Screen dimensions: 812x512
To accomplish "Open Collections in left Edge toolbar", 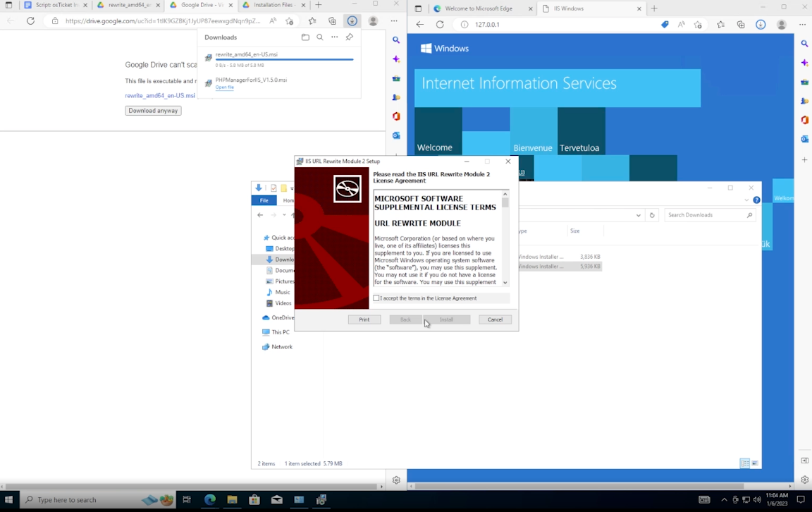I will (x=333, y=20).
